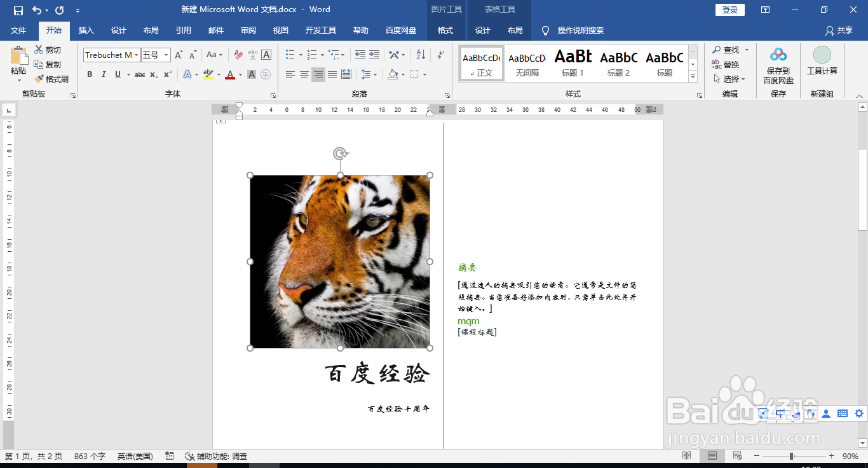The height and width of the screenshot is (468, 868).
Task: Open the Trebuchet font name dropdown
Action: coord(136,55)
